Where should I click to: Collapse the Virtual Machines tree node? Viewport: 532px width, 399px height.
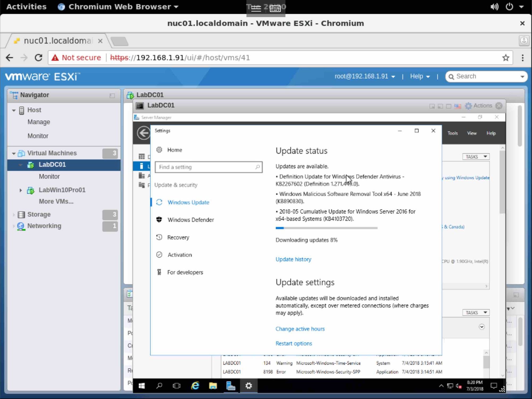[x=14, y=154]
